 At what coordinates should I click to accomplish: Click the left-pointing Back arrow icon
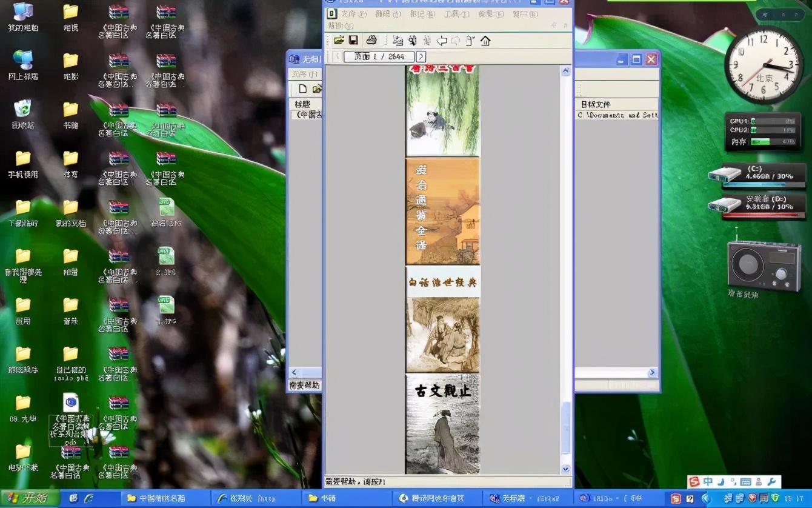[442, 41]
